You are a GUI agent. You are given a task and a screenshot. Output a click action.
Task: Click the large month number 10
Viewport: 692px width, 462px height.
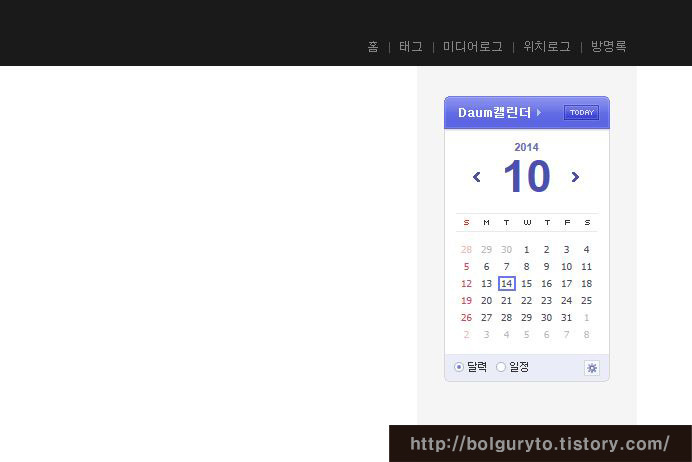(x=527, y=177)
